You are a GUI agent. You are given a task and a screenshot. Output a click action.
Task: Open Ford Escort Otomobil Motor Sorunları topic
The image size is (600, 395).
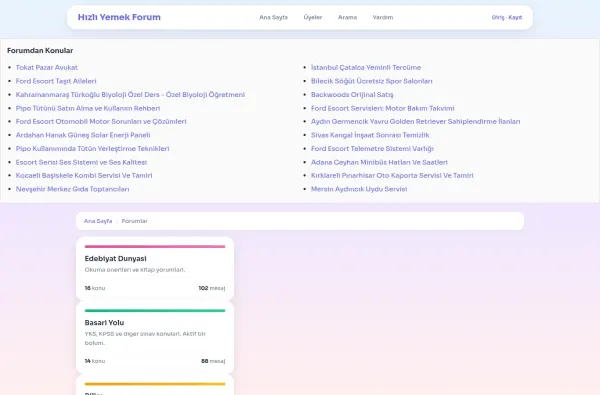101,121
